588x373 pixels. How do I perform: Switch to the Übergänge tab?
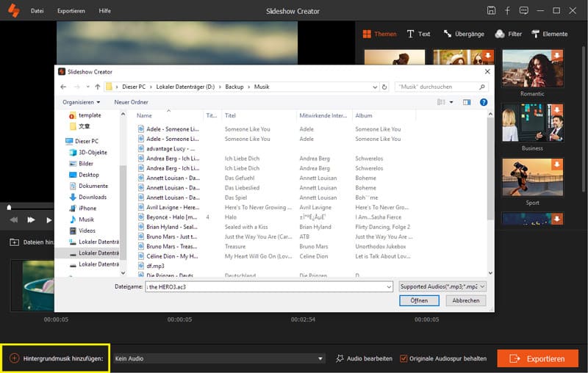[463, 34]
